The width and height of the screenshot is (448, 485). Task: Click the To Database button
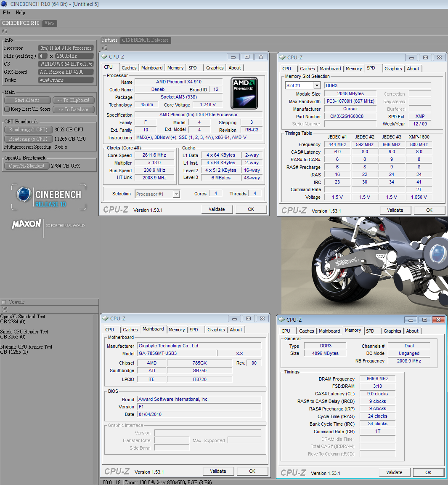(x=74, y=109)
